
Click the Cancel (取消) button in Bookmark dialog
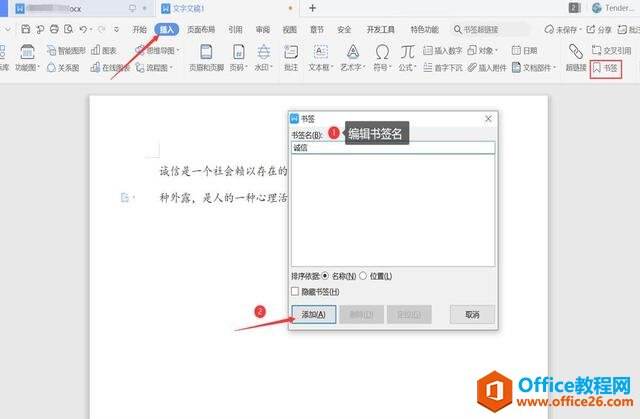click(472, 315)
